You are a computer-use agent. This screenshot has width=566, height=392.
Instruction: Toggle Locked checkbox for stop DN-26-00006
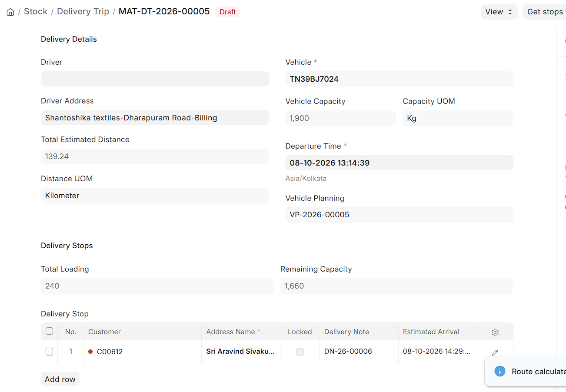pos(300,352)
